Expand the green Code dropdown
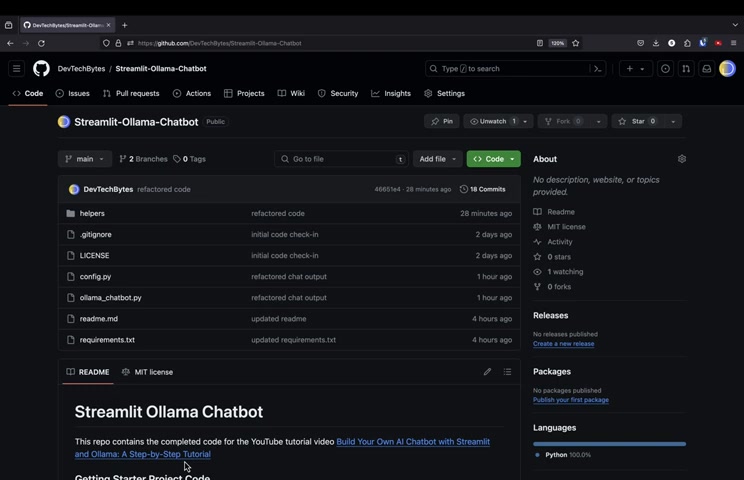The height and width of the screenshot is (480, 744). coord(493,159)
